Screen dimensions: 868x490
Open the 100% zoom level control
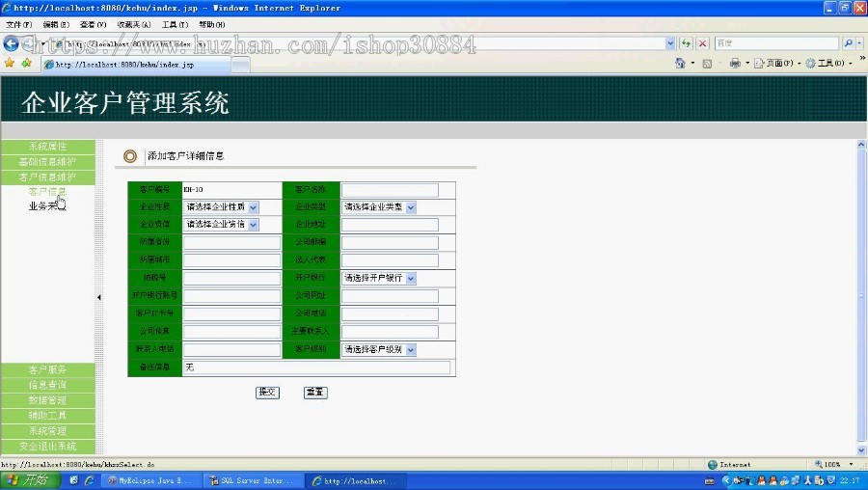pos(835,465)
